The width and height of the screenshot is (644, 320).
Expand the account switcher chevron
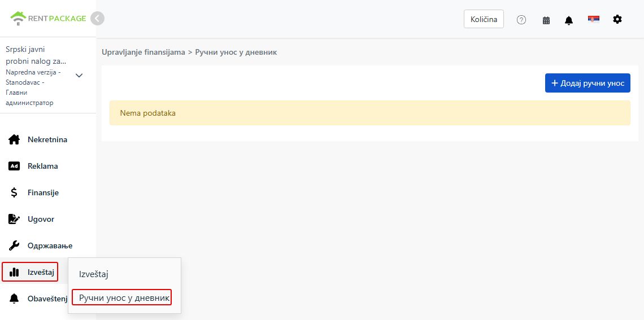point(79,76)
